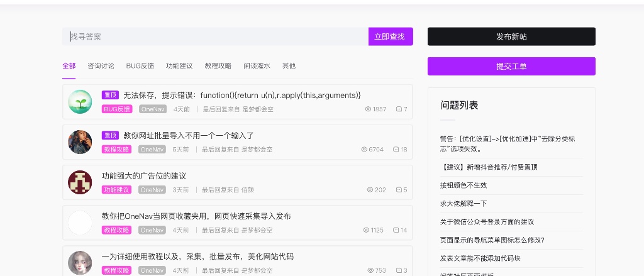
Task: Open the post 无法保存，提示错误：function()
Action: (242, 96)
